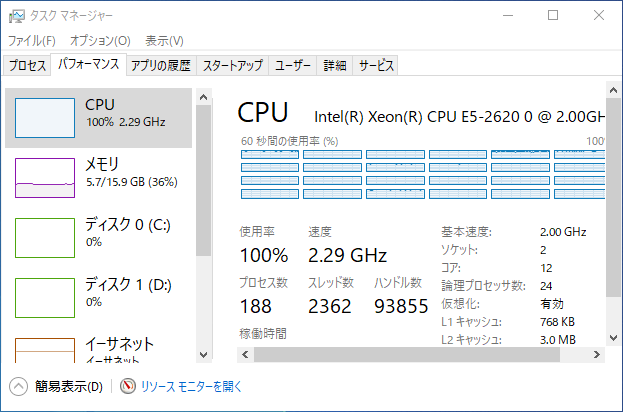Switch to the スタートアップ tab
This screenshot has height=412, width=623.
[x=233, y=65]
